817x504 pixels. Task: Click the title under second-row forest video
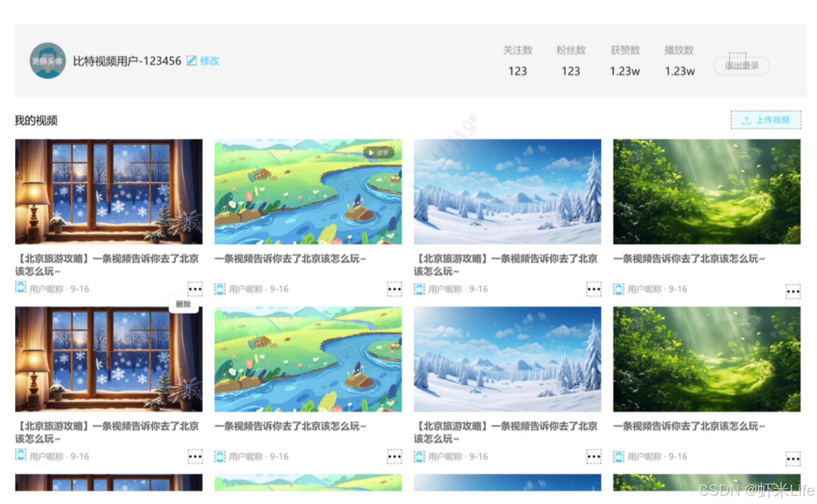coord(689,426)
